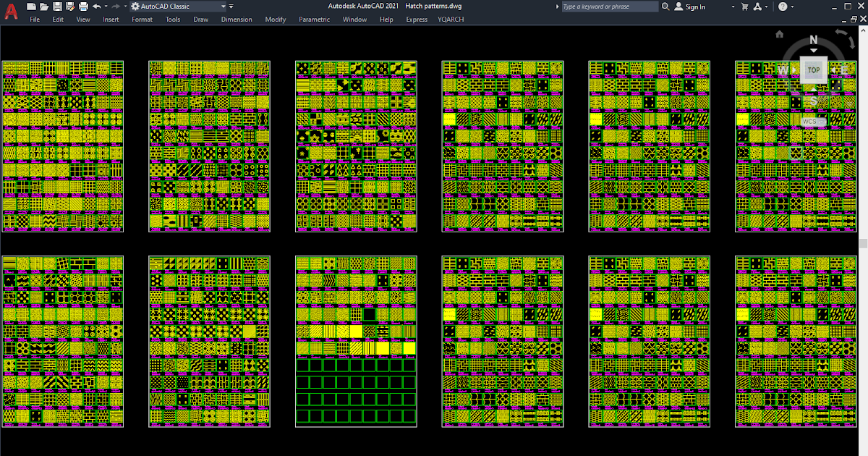The height and width of the screenshot is (456, 868).
Task: Open the Autodesk App Store cart icon
Action: (x=745, y=6)
